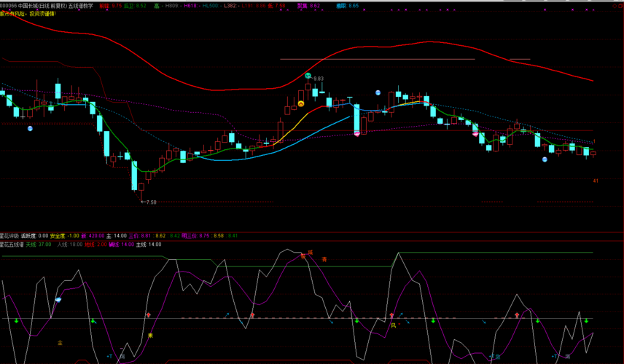Image resolution: width=624 pixels, height=364 pixels.
Task: Click the yellow chevron marker on the rising candles
Action: (x=301, y=103)
